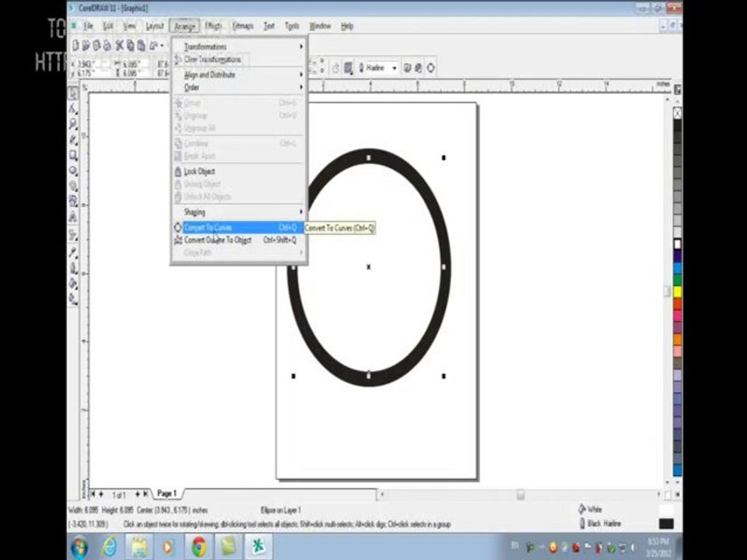
Task: Open Internet Explorer from taskbar
Action: point(110,547)
